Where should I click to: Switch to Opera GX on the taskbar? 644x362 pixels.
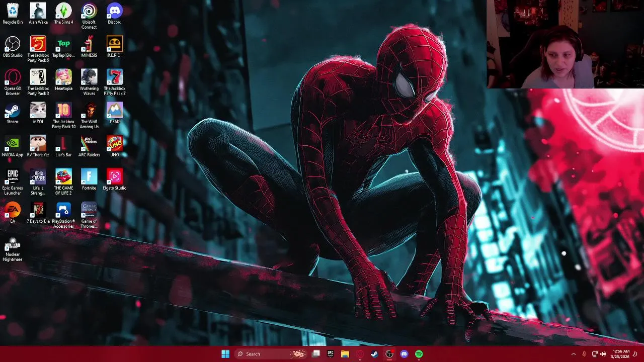click(360, 354)
